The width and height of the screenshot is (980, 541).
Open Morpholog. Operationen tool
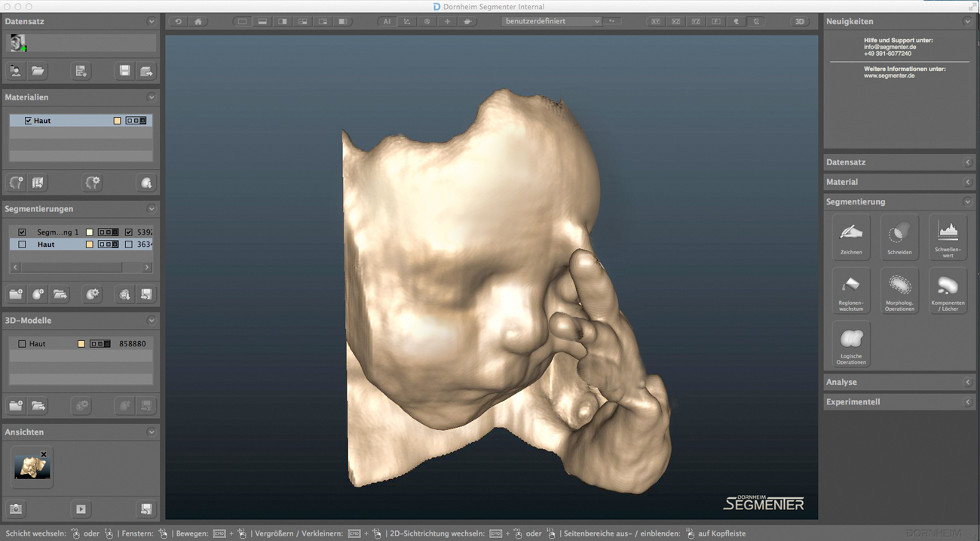899,290
